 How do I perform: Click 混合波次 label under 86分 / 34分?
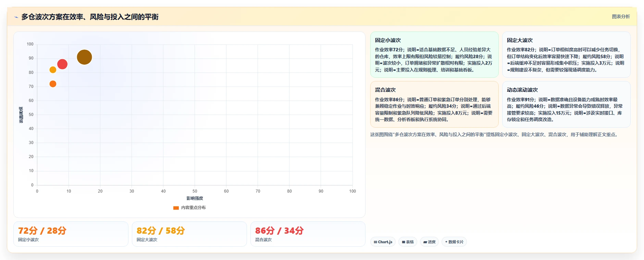(263, 240)
